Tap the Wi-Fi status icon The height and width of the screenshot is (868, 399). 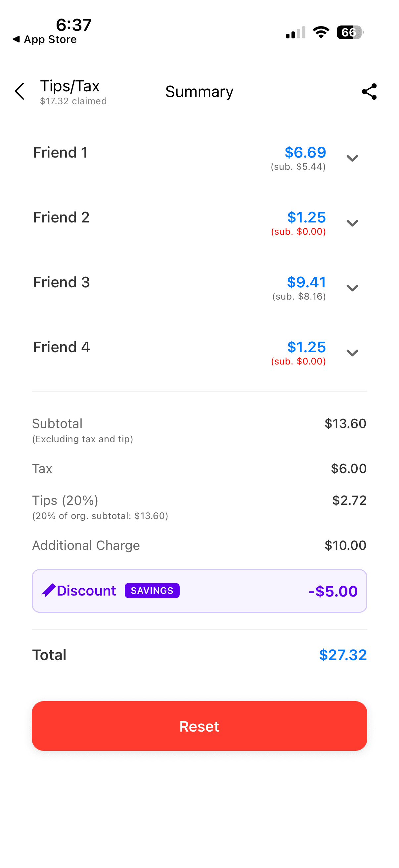pyautogui.click(x=321, y=33)
